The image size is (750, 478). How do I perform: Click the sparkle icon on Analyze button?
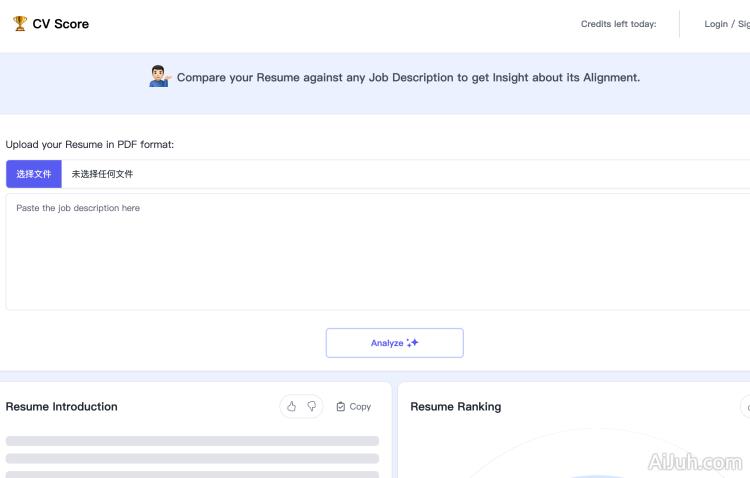413,343
